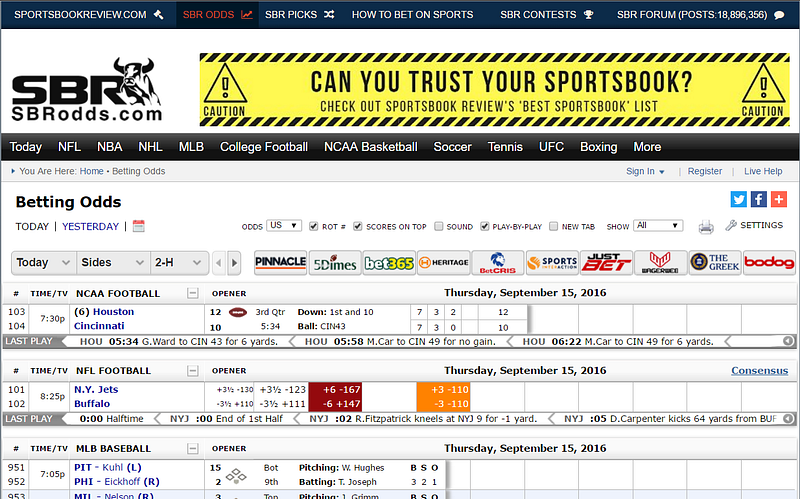The width and height of the screenshot is (800, 499).
Task: Toggle Scores on Top checkbox
Action: (x=358, y=226)
